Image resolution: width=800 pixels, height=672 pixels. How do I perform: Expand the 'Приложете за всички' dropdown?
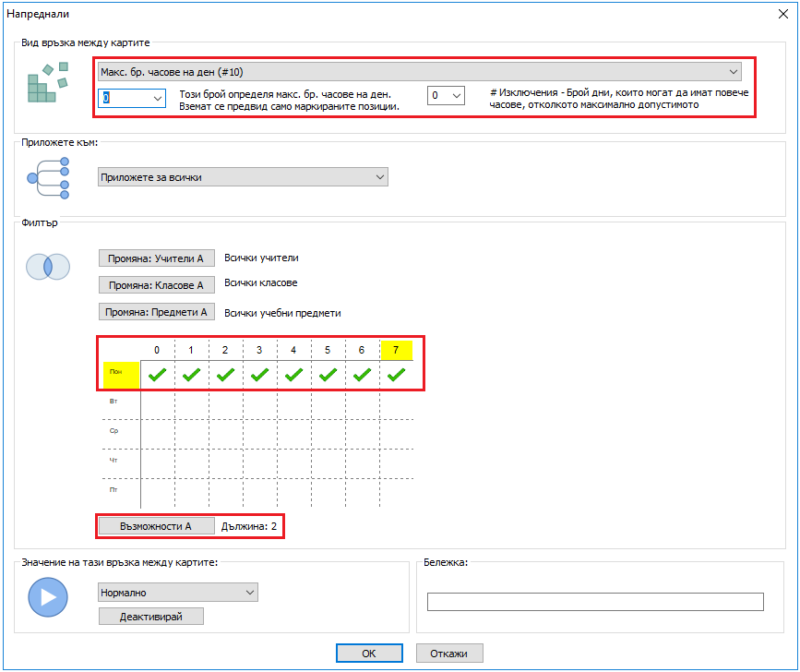[243, 177]
